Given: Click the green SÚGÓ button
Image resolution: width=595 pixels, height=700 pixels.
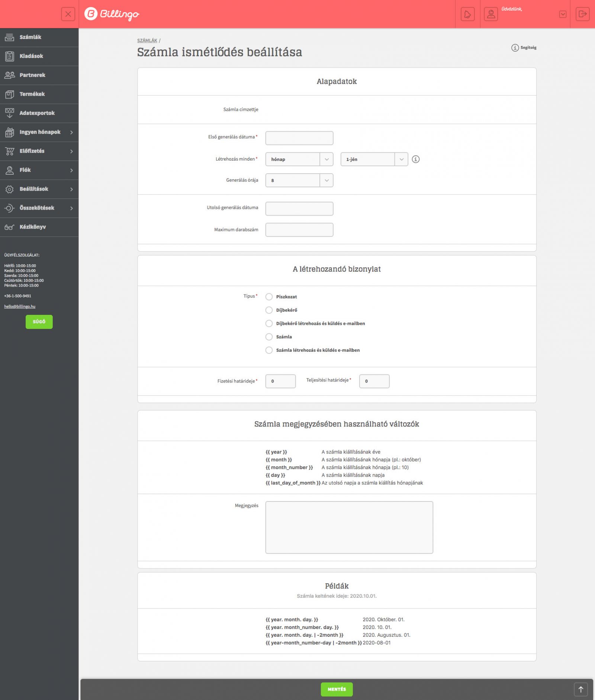Looking at the screenshot, I should (x=39, y=322).
